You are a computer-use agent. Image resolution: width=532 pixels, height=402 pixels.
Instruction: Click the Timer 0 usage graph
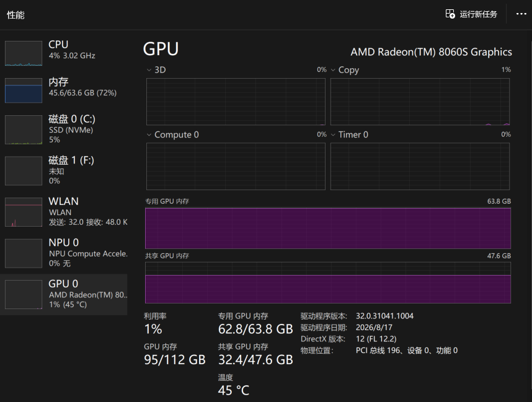[x=420, y=167]
